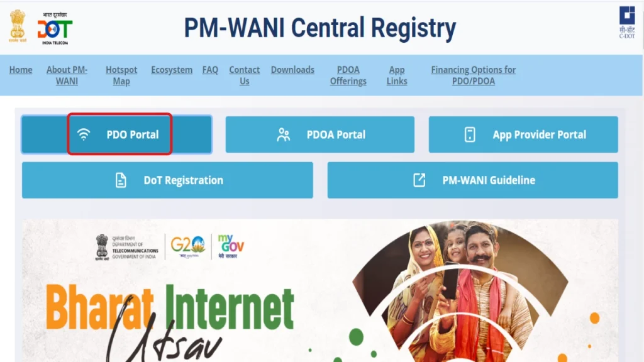This screenshot has height=362, width=644.
Task: Open Financing Options for PDO/PDOA
Action: tap(473, 75)
